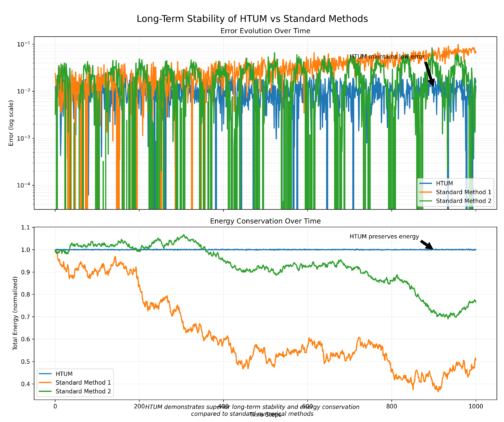
Task: Click the 'Total Energy (normalized)' y-axis label
Action: [x=15, y=313]
